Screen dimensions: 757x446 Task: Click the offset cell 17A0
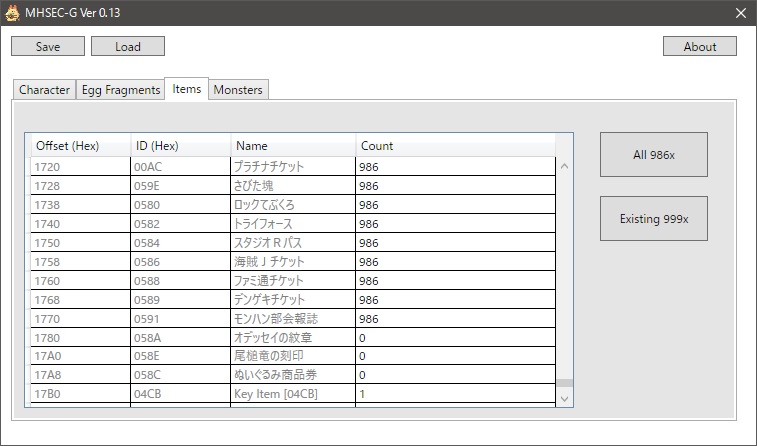pos(81,356)
